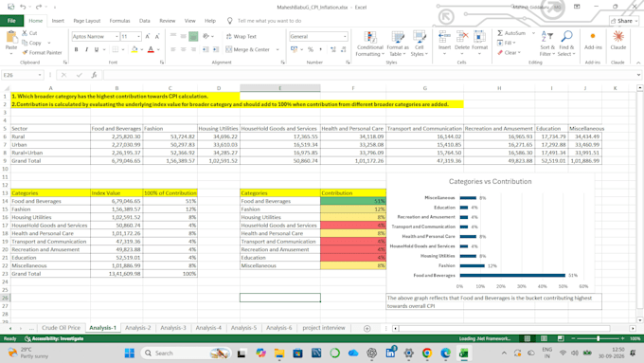Screen dimensions: 644x363
Task: Open the project interview sheet tab
Action: point(324,328)
